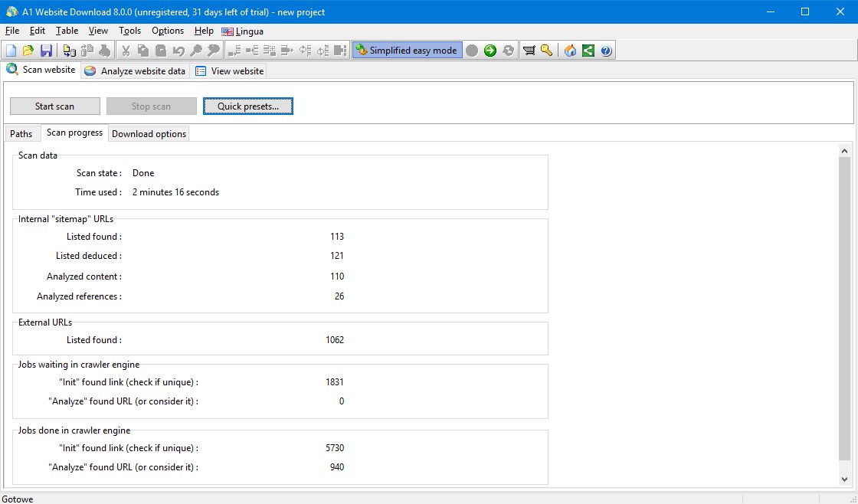The image size is (858, 504).
Task: Select the Paths tab
Action: 21,134
